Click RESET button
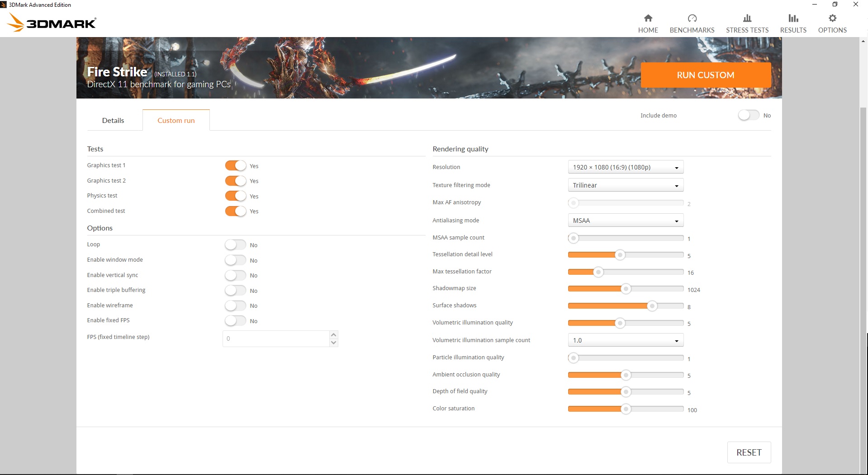This screenshot has height=475, width=868. (749, 452)
